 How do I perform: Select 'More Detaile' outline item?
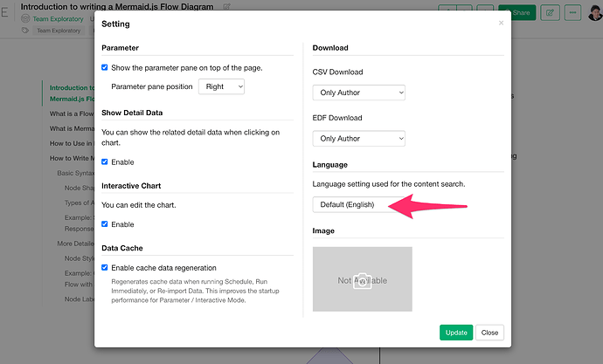point(75,244)
